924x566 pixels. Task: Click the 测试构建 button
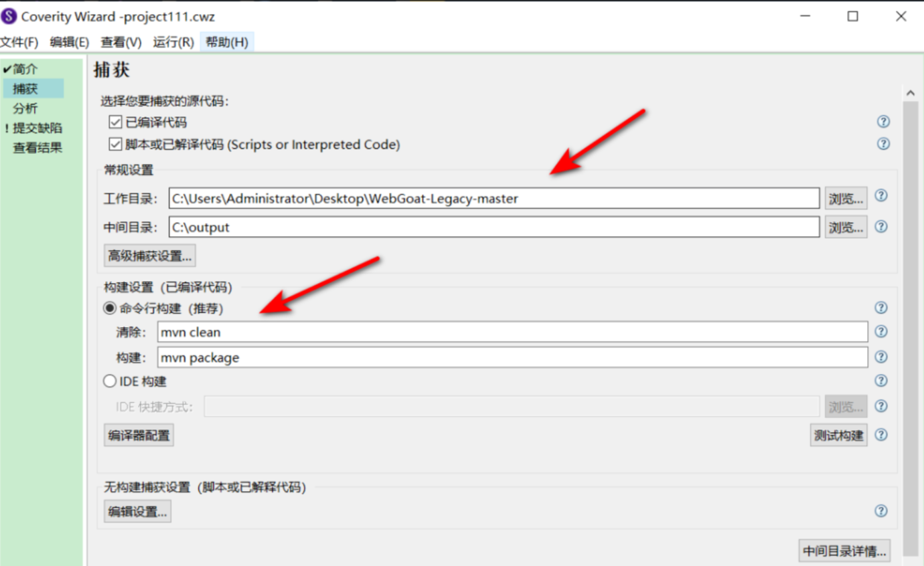[x=838, y=436]
